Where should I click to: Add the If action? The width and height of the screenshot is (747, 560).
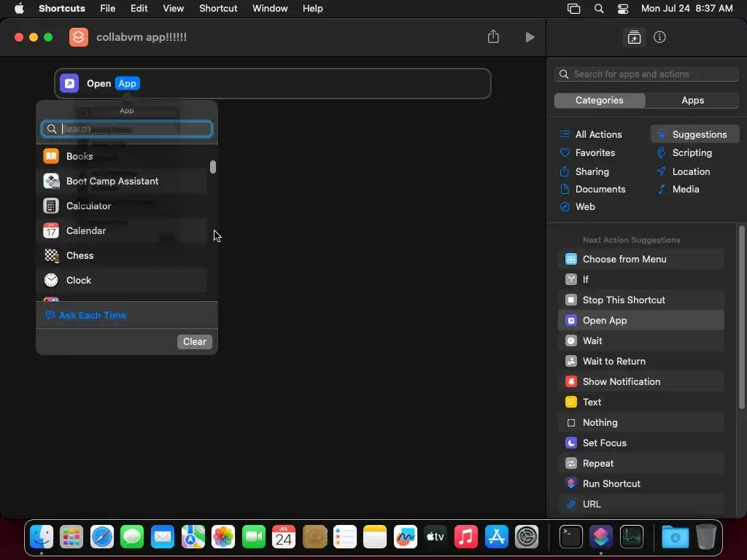click(640, 279)
